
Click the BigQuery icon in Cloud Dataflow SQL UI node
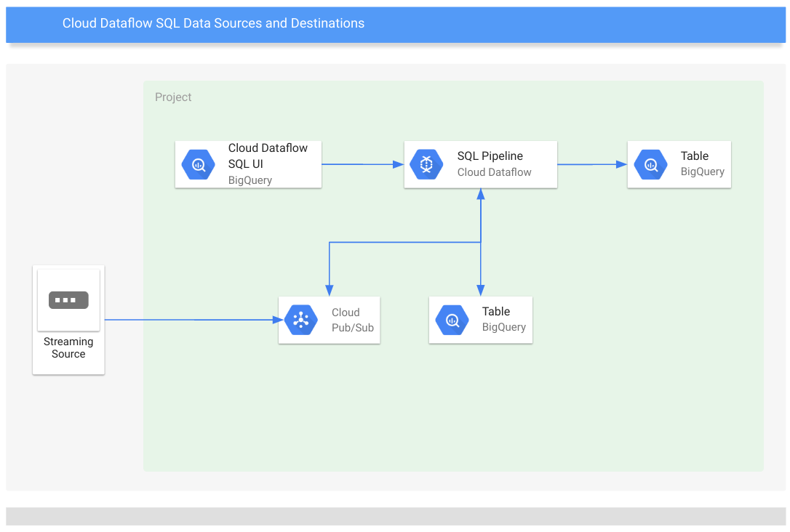click(199, 164)
